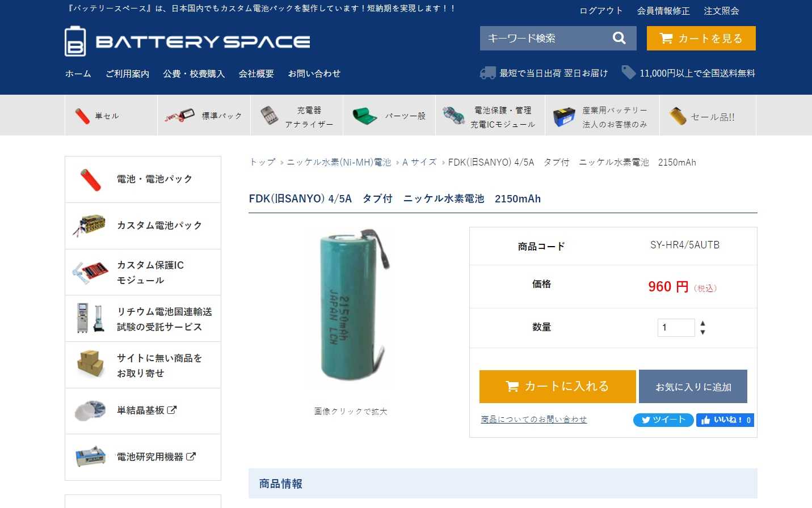
Task: Increase quantity with the up arrow
Action: [x=702, y=324]
